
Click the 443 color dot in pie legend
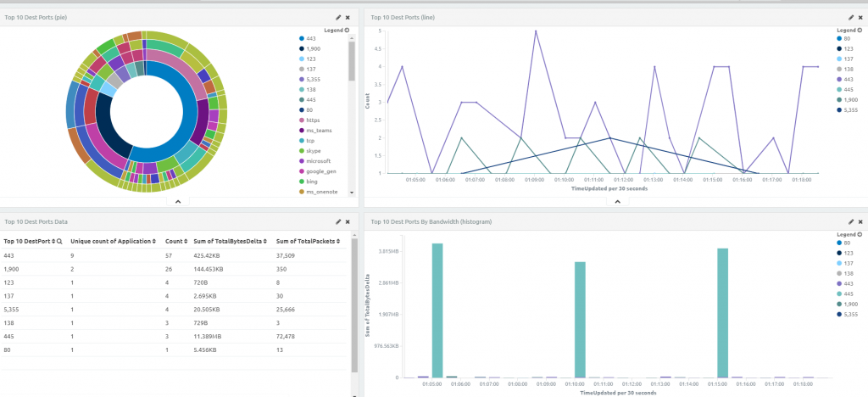(302, 39)
